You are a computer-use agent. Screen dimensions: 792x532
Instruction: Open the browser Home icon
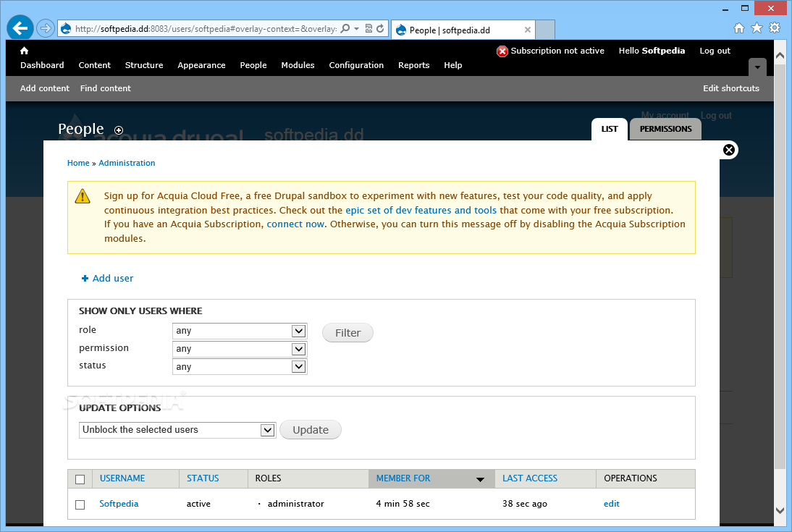(739, 28)
